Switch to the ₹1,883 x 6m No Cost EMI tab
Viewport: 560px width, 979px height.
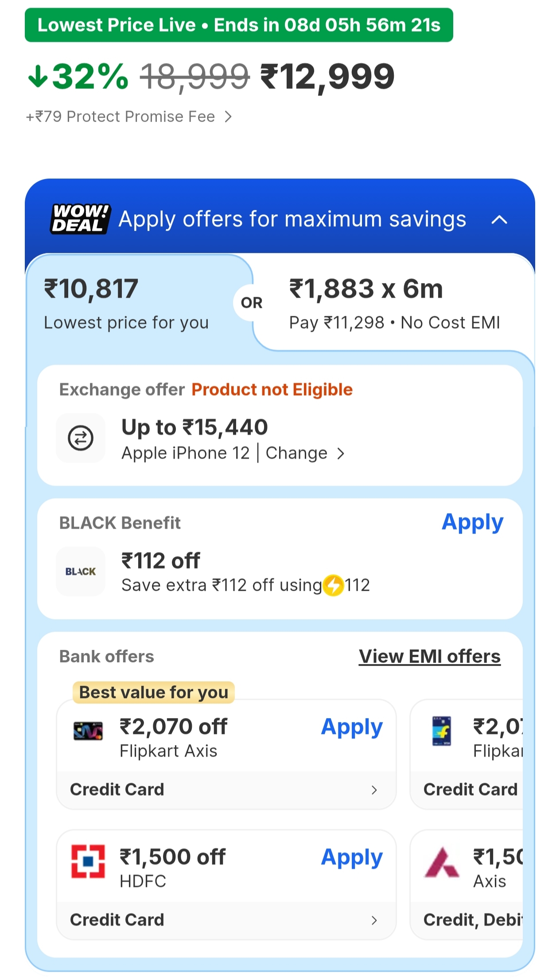tap(394, 303)
